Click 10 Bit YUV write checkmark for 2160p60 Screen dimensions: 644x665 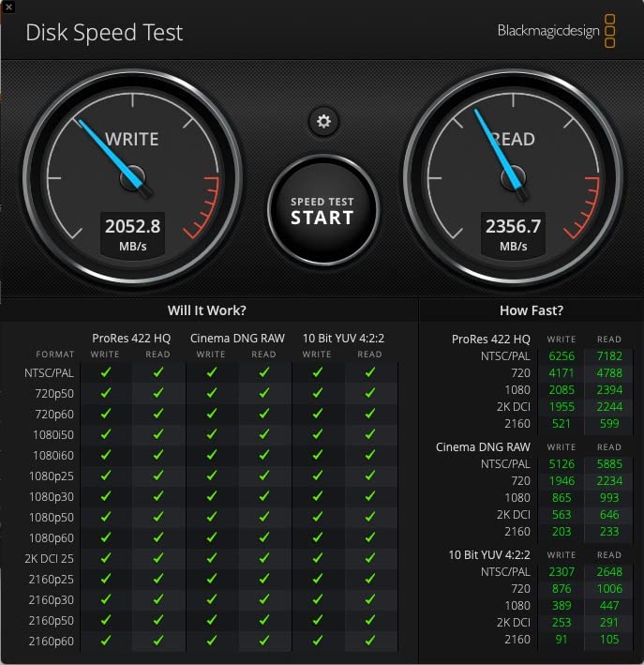(317, 642)
